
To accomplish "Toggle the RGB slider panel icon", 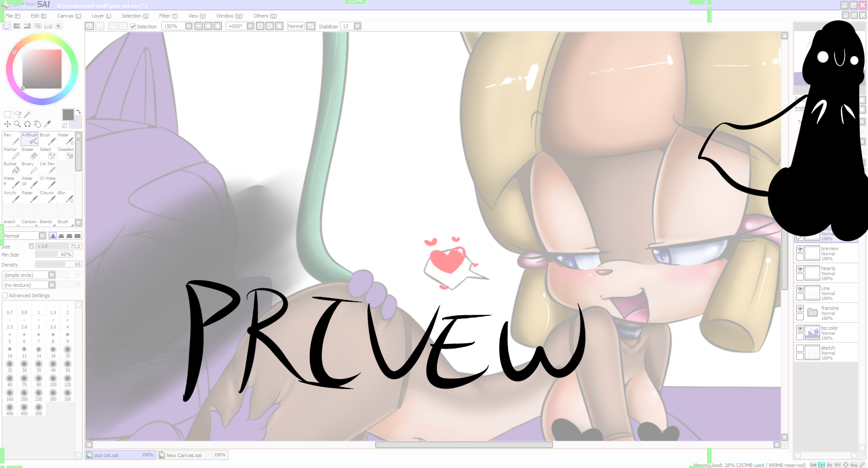I will (17, 26).
